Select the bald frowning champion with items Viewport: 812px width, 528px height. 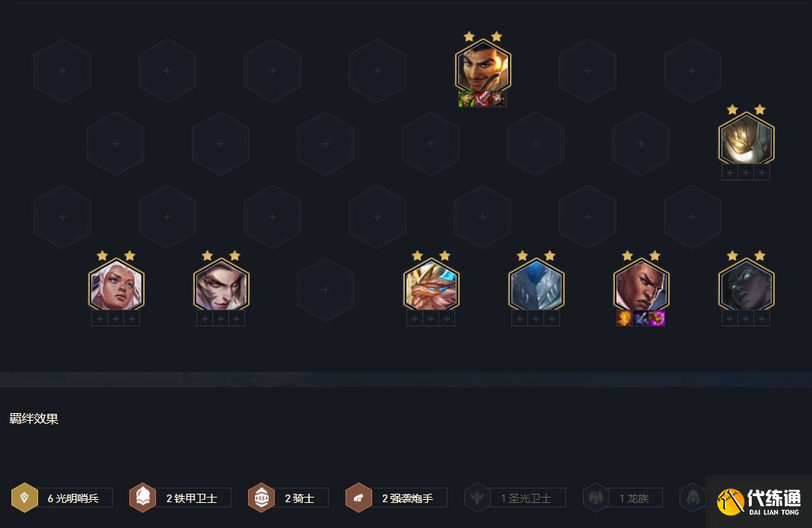[x=641, y=286]
